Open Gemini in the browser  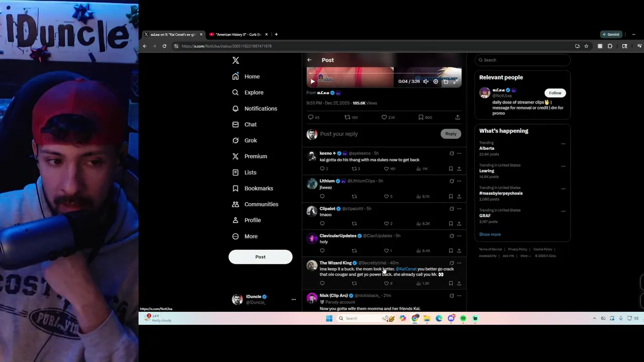(x=611, y=35)
